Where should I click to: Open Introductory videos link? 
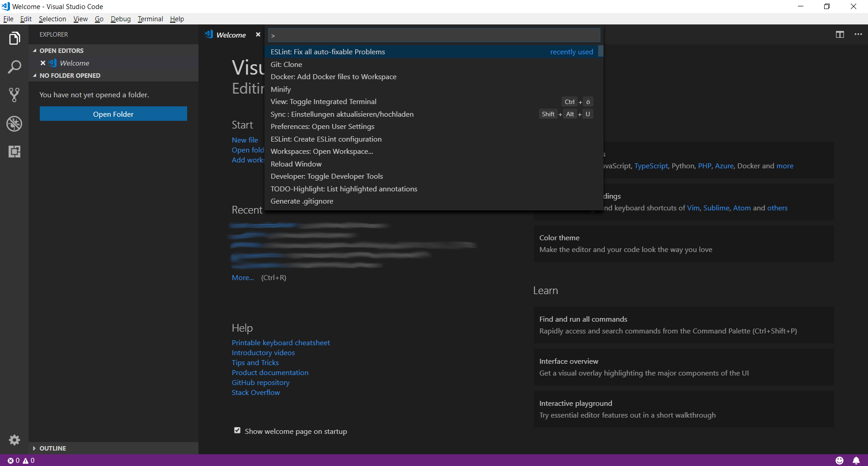[263, 353]
